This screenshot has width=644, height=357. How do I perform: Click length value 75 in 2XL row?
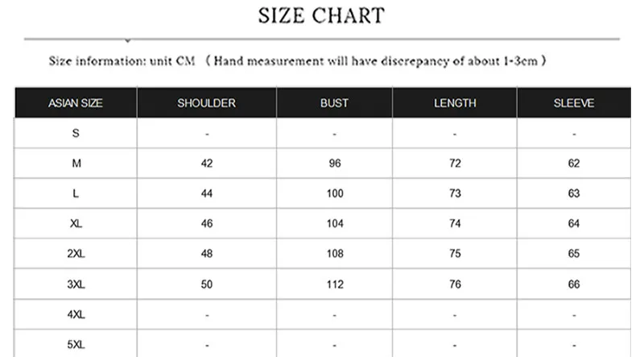(455, 253)
